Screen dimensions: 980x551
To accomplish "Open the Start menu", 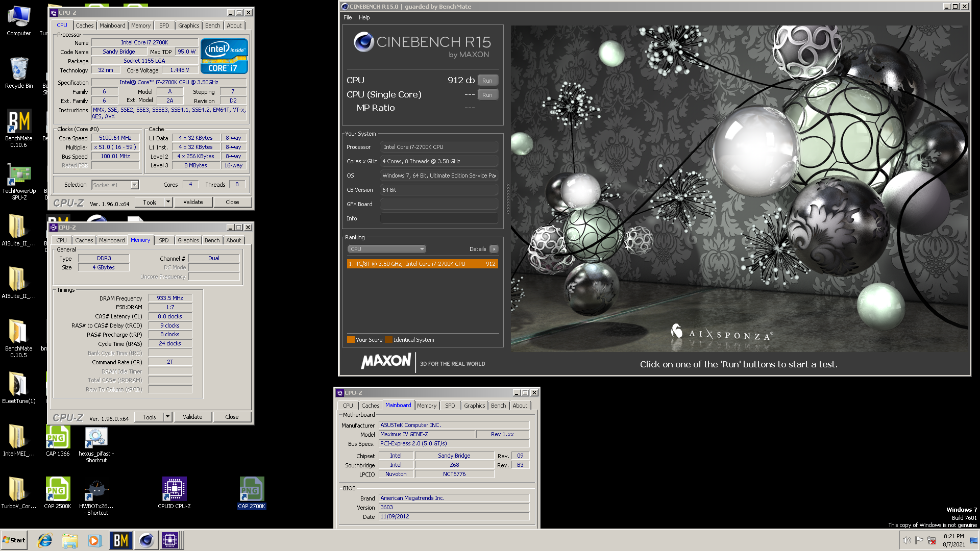I will click(14, 540).
